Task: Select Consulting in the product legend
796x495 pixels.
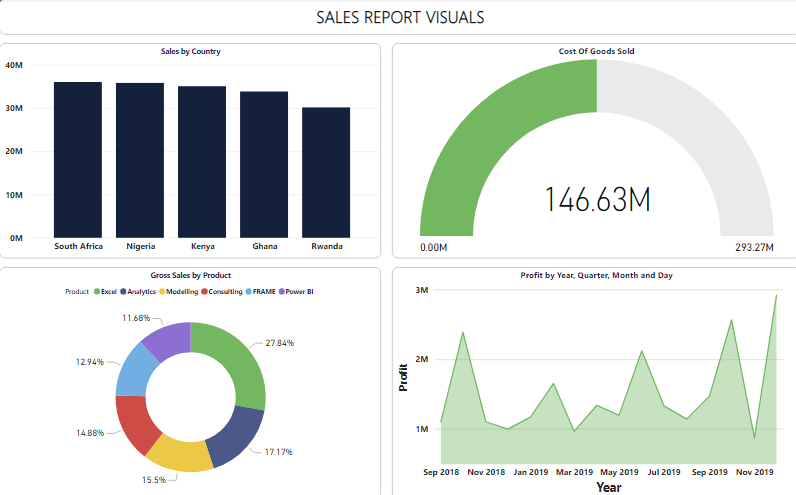Action: pyautogui.click(x=225, y=291)
